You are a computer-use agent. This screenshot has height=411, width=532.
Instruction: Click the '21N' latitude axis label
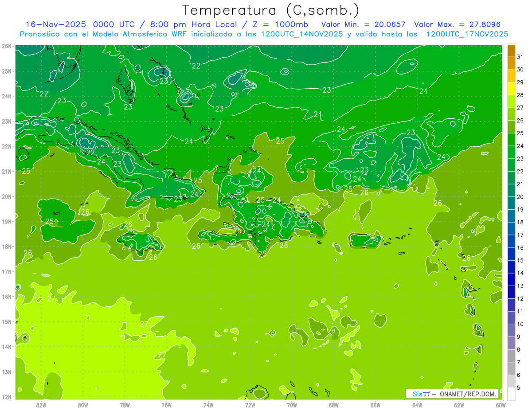[6, 171]
